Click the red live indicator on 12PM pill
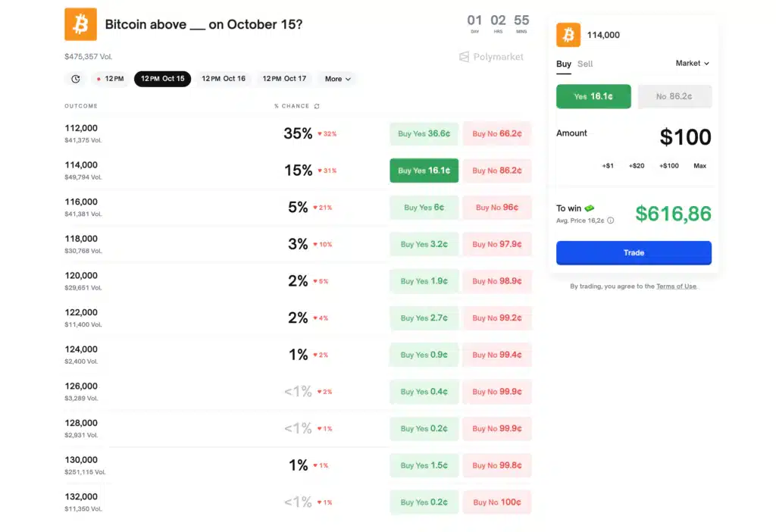This screenshot has height=532, width=776. point(98,78)
